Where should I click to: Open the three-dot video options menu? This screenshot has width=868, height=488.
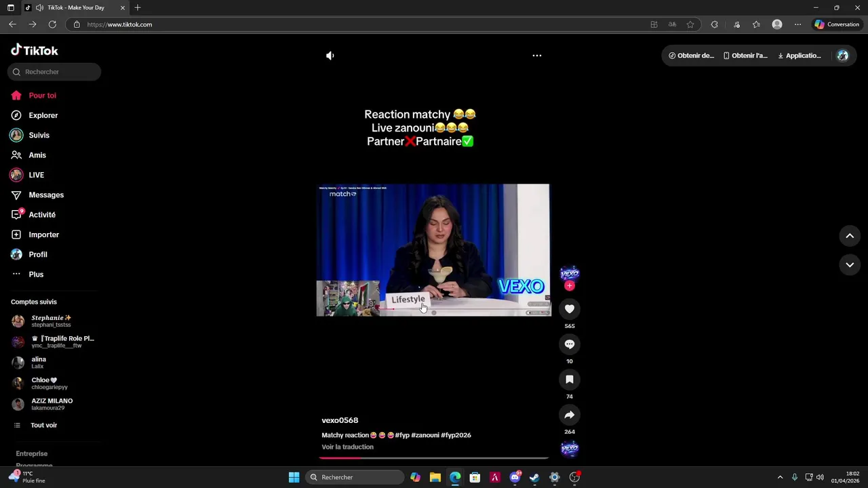(x=537, y=56)
